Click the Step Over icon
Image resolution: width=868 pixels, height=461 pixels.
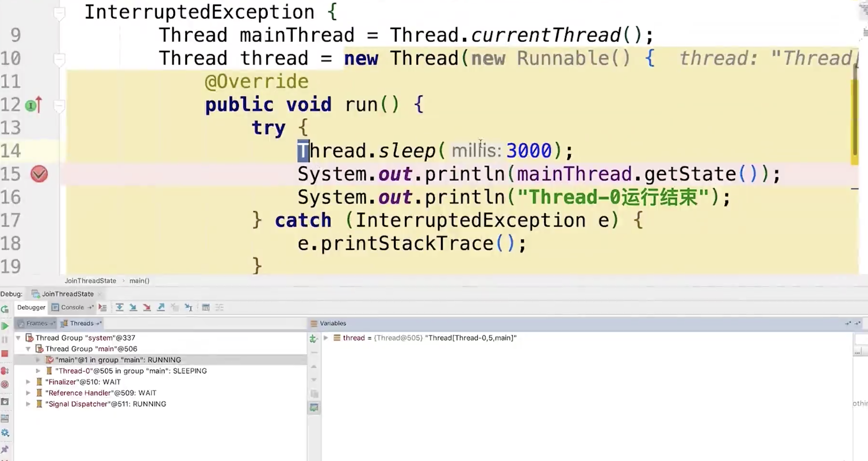point(119,307)
